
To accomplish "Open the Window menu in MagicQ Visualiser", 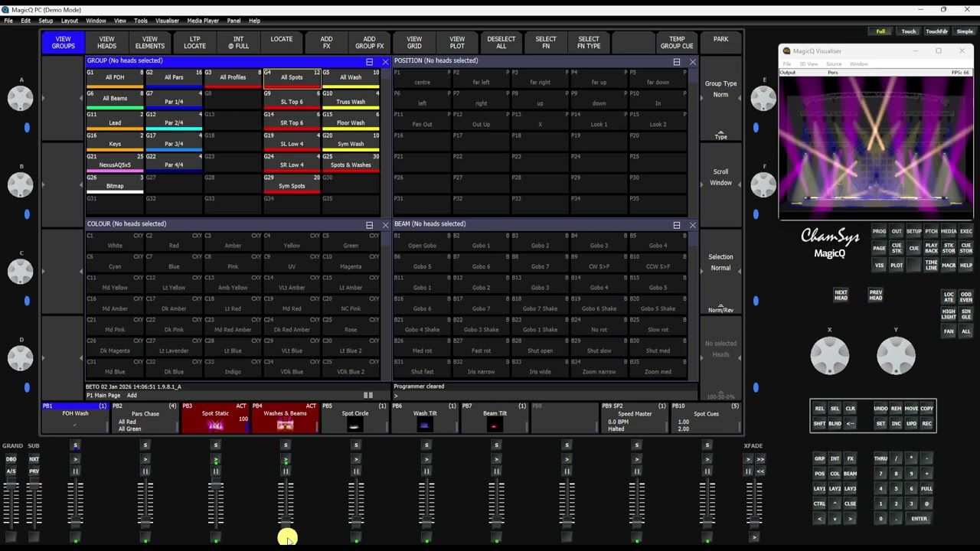I will click(859, 64).
